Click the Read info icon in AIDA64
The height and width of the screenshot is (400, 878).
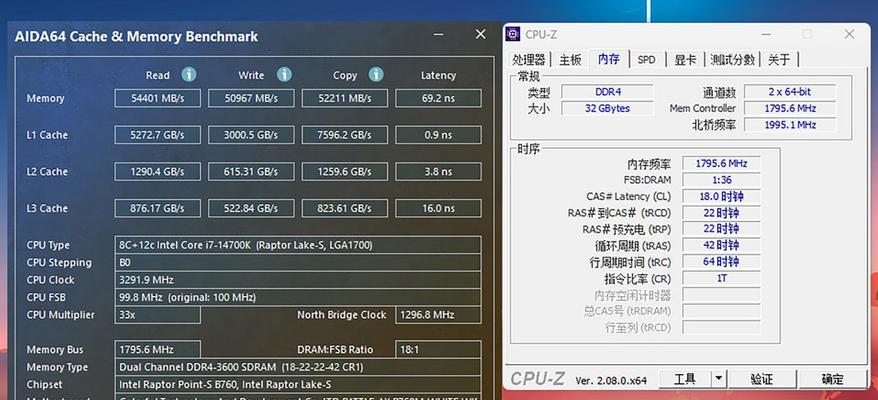pyautogui.click(x=189, y=75)
